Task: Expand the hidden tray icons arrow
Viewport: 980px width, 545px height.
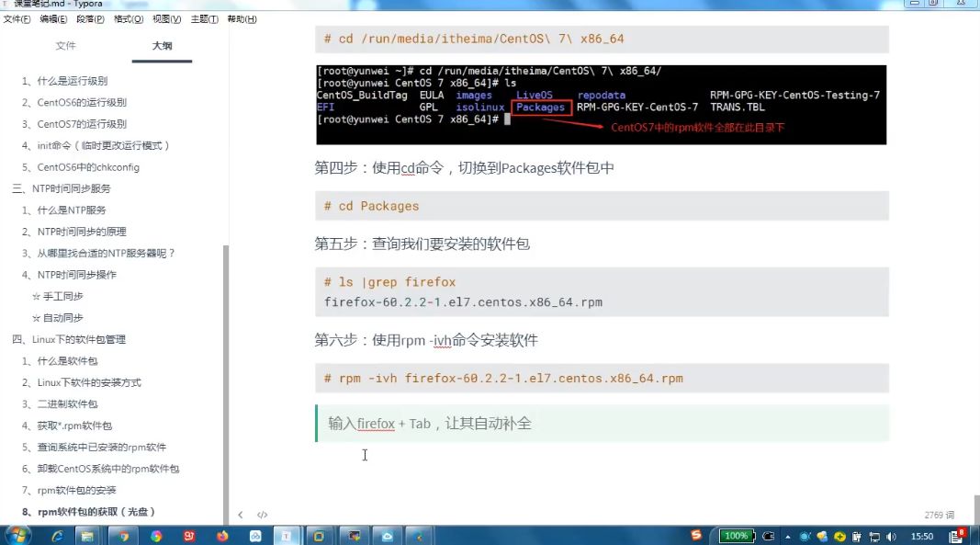Action: [787, 535]
